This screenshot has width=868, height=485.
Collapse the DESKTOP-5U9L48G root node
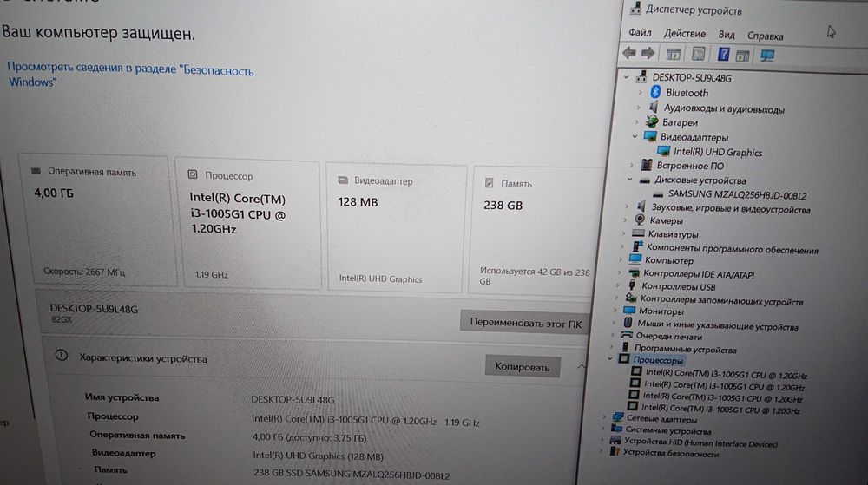click(x=627, y=77)
